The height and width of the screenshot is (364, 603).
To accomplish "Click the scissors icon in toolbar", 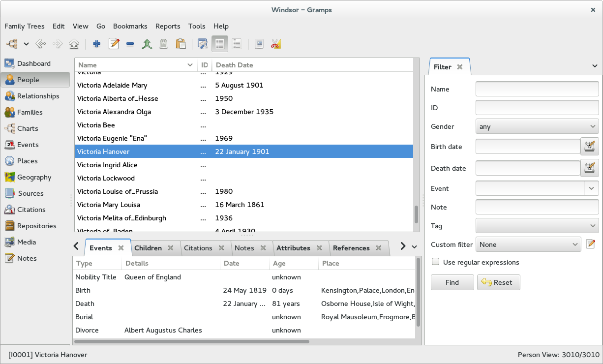I will (275, 44).
